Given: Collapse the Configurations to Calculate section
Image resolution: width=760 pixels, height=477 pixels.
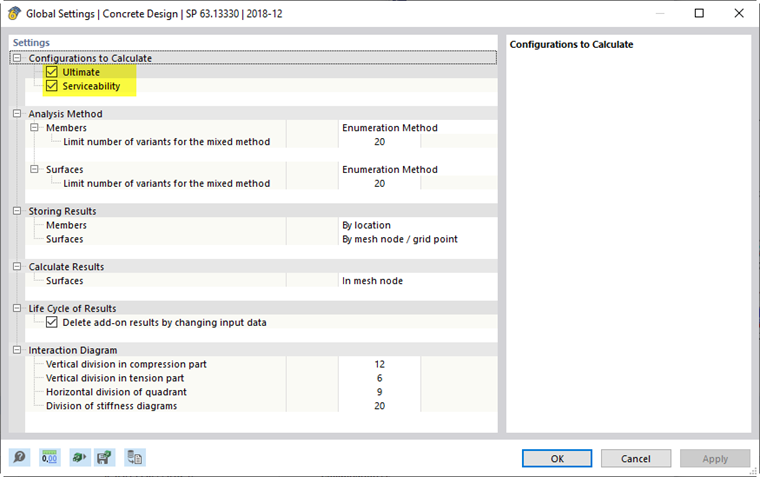Looking at the screenshot, I should (18, 58).
